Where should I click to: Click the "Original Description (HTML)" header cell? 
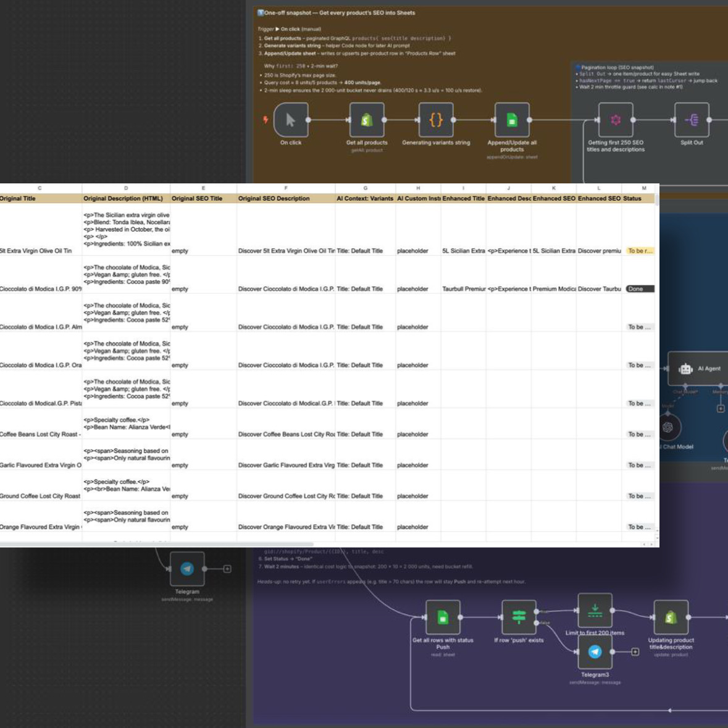(126, 198)
